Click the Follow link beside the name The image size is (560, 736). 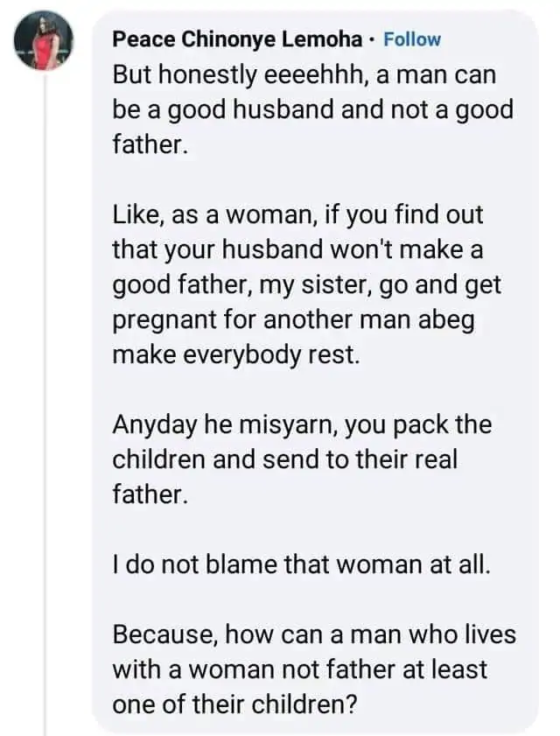(412, 39)
